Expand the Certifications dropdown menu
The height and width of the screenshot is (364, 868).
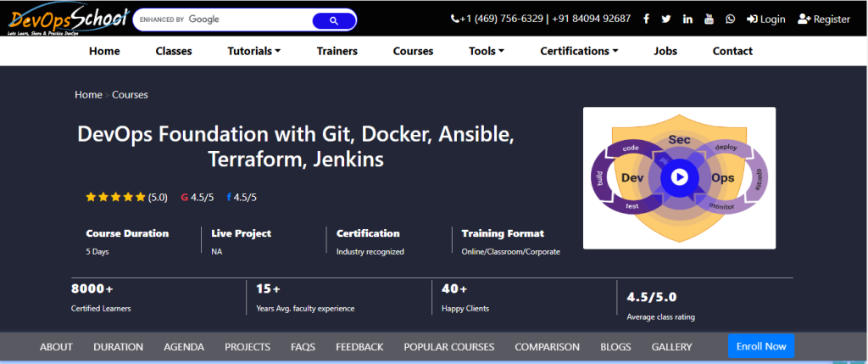tap(579, 51)
